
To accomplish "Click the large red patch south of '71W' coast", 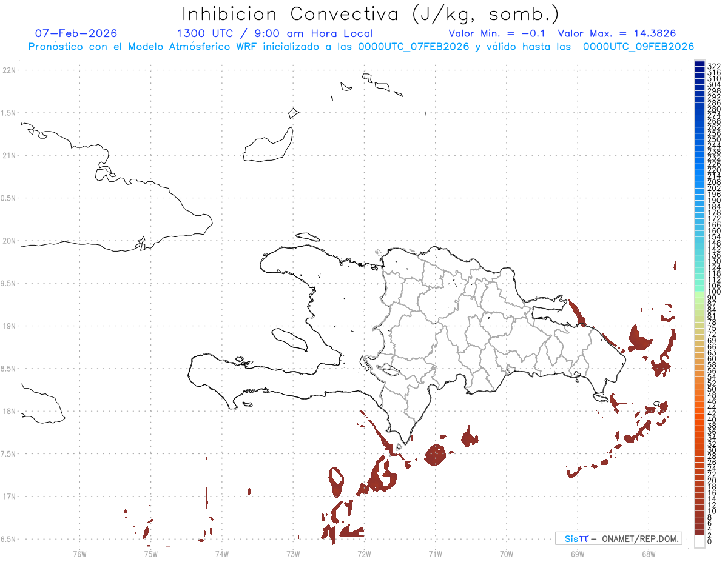I will [x=436, y=454].
